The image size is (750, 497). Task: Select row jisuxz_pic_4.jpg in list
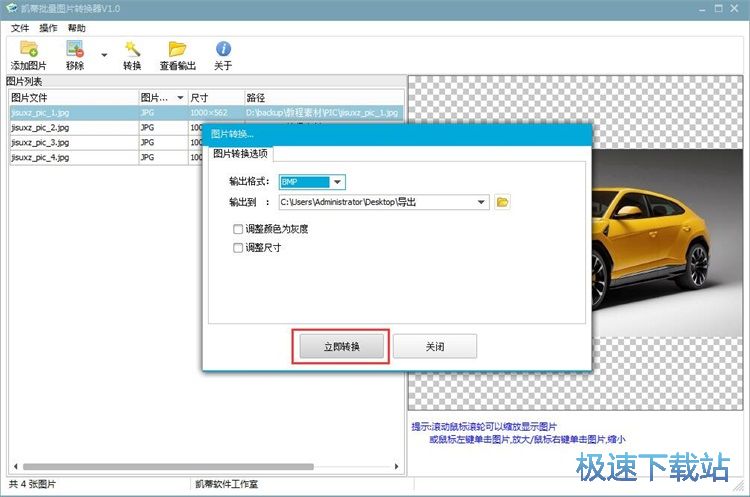(x=106, y=157)
